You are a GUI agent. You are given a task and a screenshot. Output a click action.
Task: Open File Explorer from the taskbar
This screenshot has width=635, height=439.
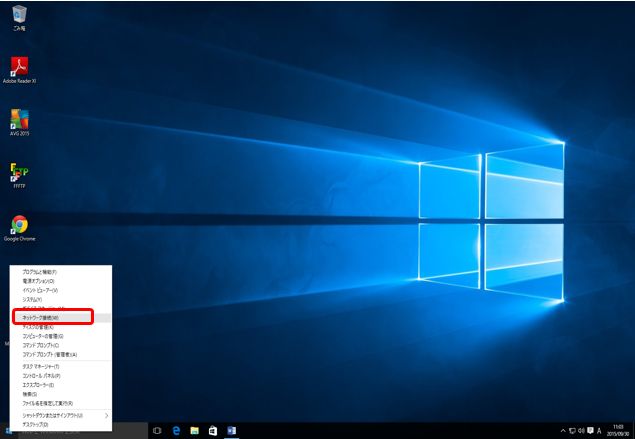pos(194,430)
